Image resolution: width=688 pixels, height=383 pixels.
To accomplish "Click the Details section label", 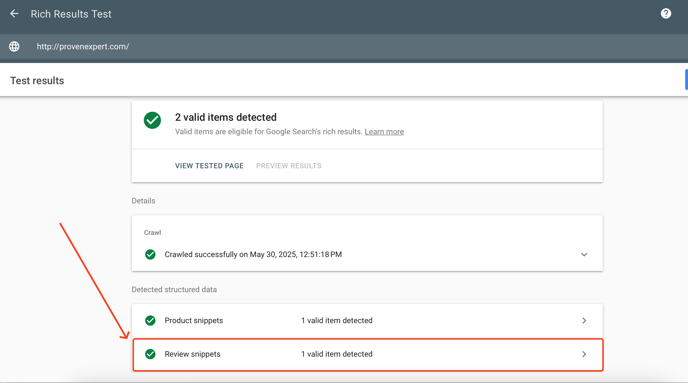I will coord(143,201).
